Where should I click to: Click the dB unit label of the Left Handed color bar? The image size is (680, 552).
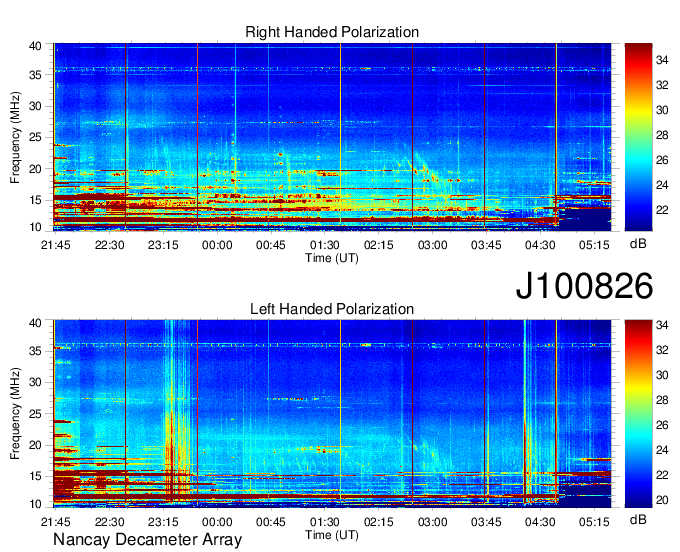[x=638, y=519]
